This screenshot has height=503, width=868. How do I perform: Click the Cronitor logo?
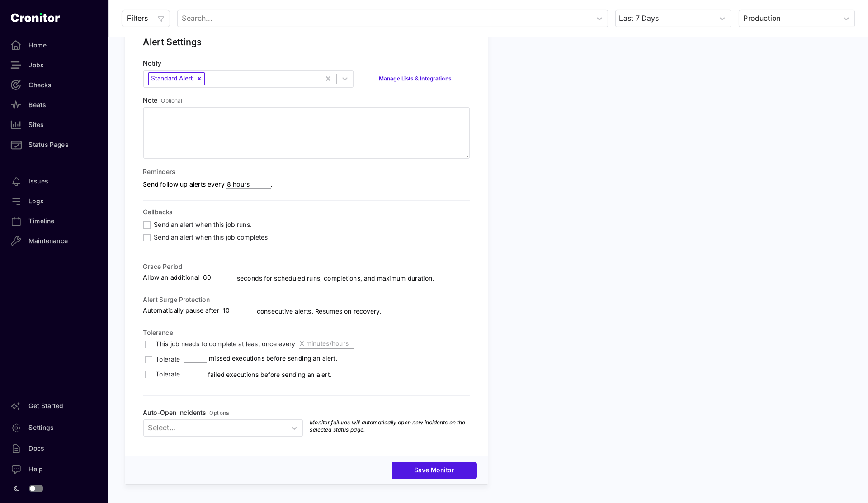coord(35,18)
